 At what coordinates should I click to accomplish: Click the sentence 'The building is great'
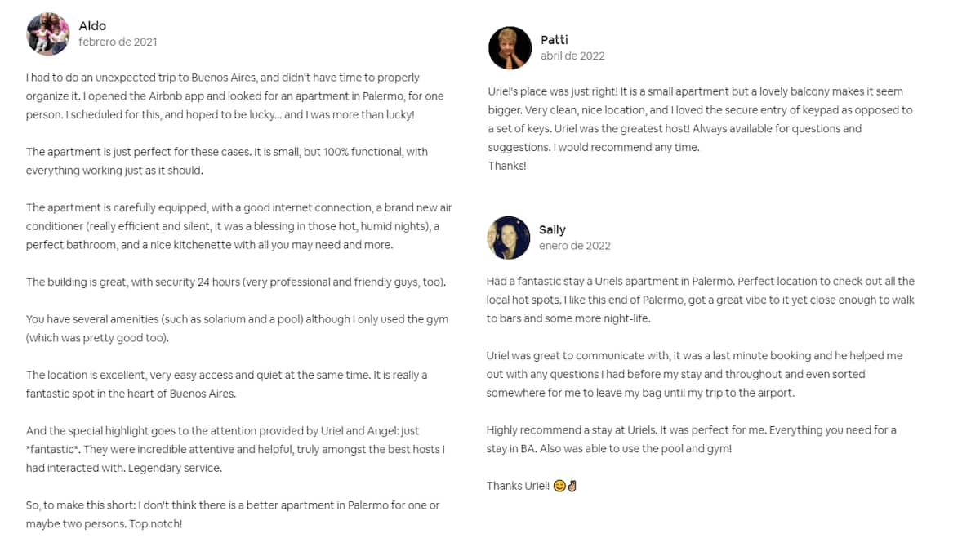[x=235, y=282]
